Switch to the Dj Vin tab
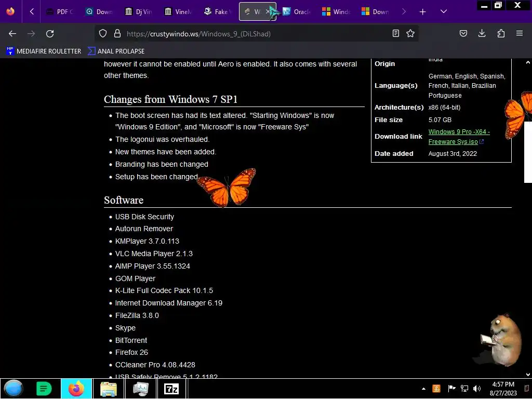The image size is (532, 399). click(x=138, y=11)
